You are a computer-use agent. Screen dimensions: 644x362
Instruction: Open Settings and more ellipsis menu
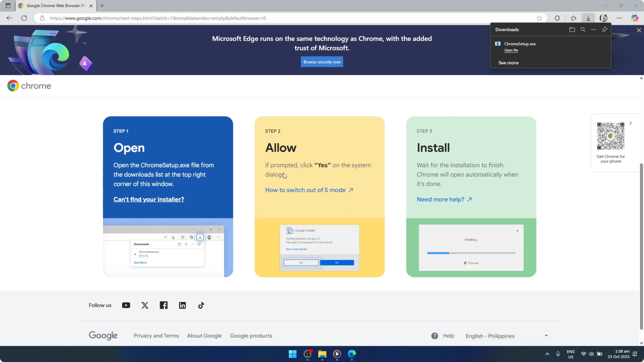(x=619, y=18)
